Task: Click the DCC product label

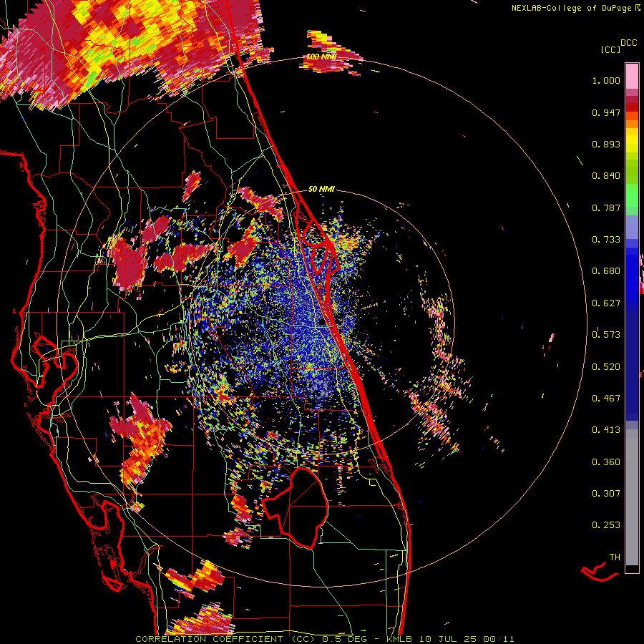Action: [x=629, y=43]
